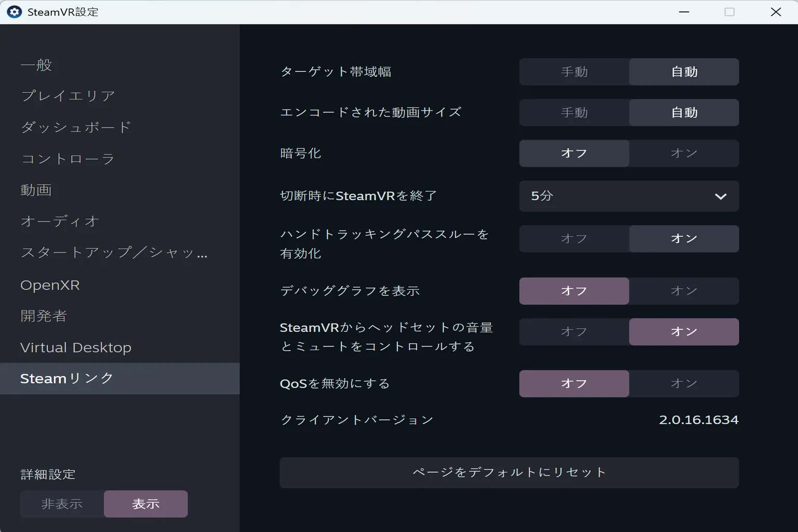
Task: Click the ターゲット帯域幅 label
Action: [x=336, y=72]
